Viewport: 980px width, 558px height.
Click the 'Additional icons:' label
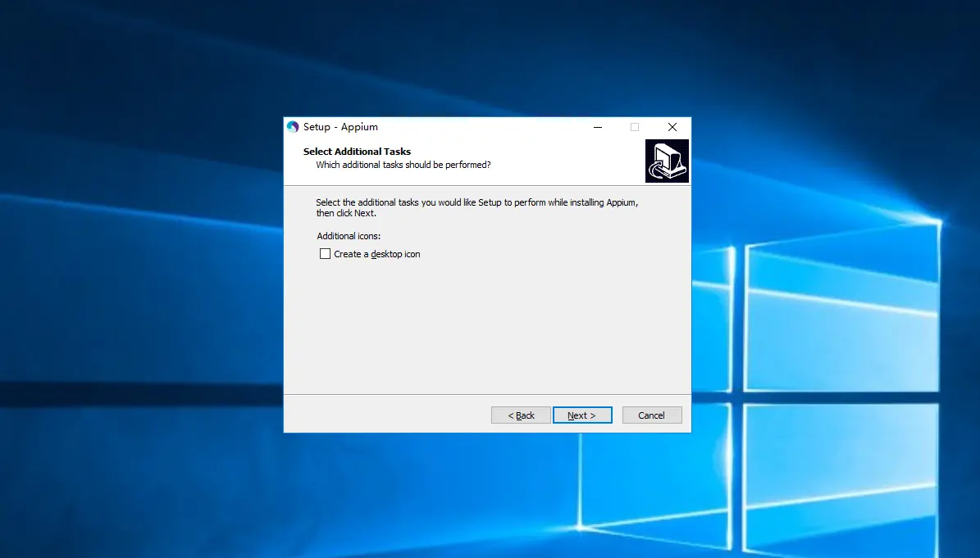(x=349, y=236)
